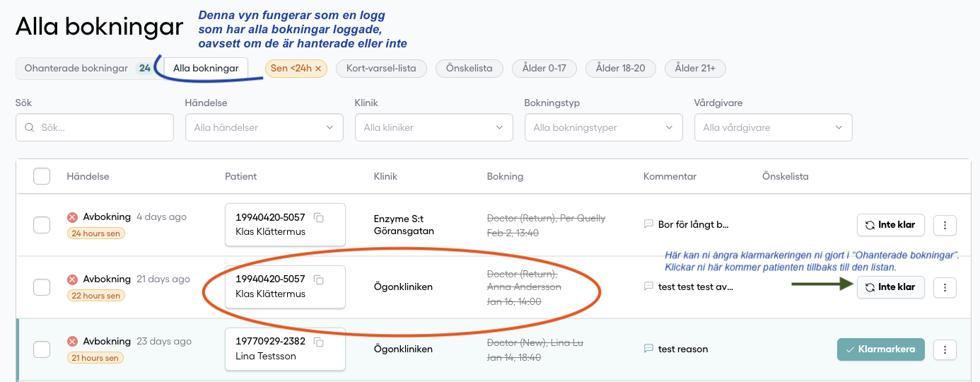This screenshot has height=382, width=980.
Task: Copy patient ID in Enzyme S:t Göransgatan row
Action: coord(319,218)
